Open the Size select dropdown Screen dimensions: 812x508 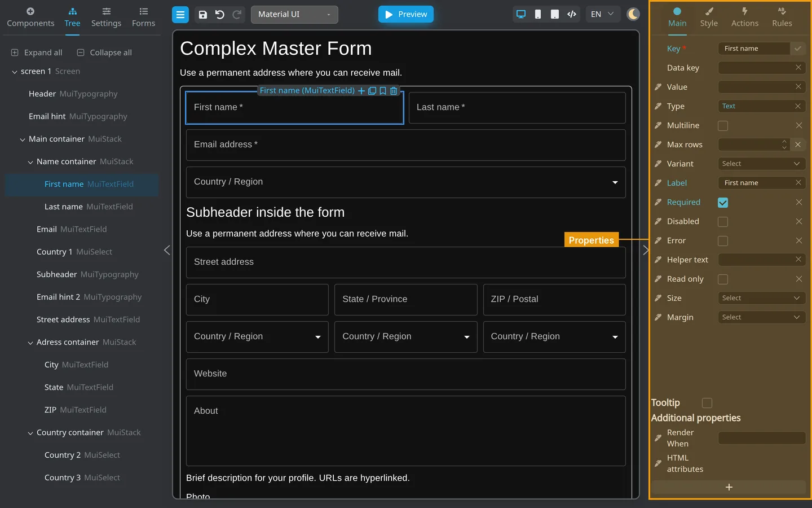tap(761, 298)
